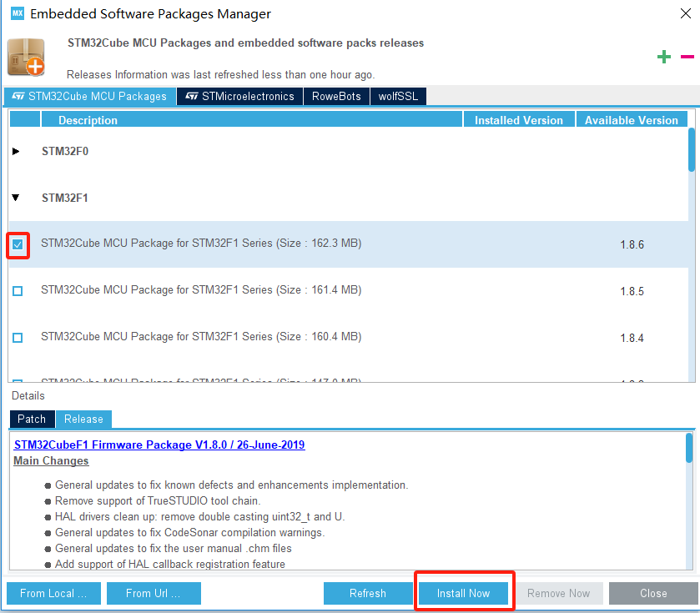This screenshot has height=613, width=700.
Task: Close the Embedded Software Packages Manager window
Action: click(686, 13)
